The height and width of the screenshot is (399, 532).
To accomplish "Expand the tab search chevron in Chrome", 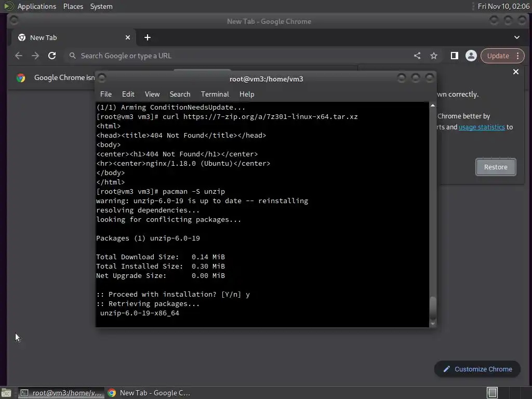I will [517, 37].
